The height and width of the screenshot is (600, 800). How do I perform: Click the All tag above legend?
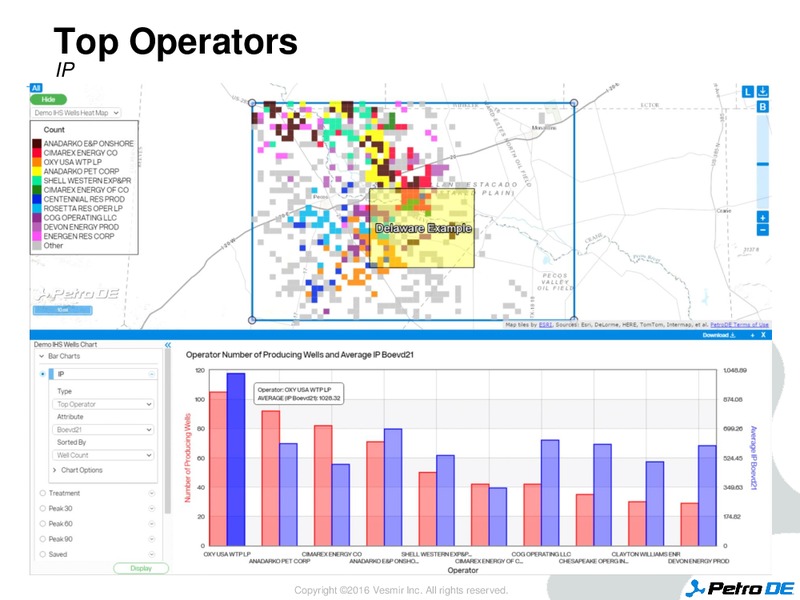(x=36, y=88)
